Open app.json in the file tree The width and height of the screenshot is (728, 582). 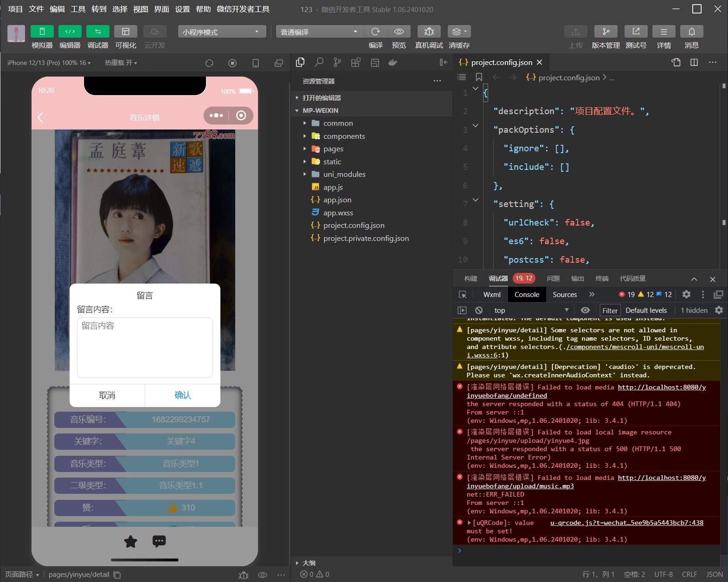coord(337,200)
